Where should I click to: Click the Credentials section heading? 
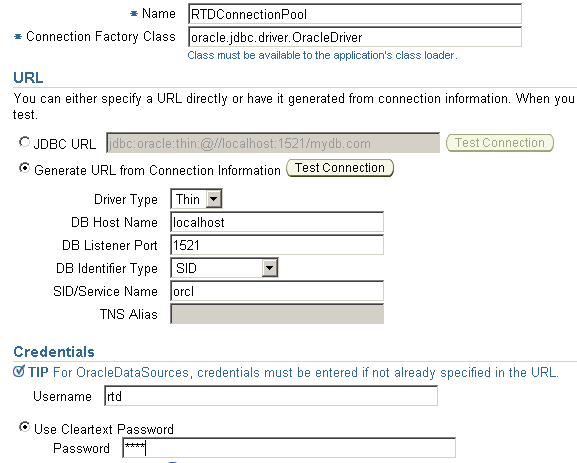coord(54,352)
